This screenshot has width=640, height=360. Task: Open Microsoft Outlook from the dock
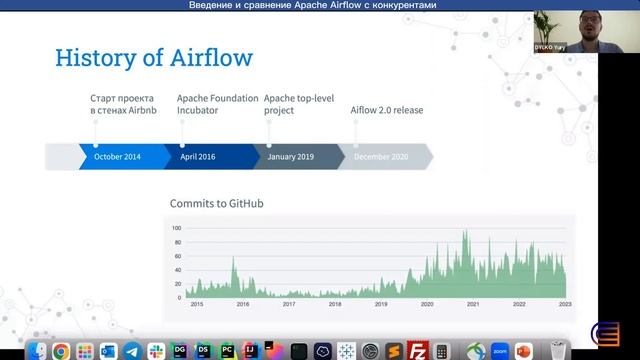[108, 351]
